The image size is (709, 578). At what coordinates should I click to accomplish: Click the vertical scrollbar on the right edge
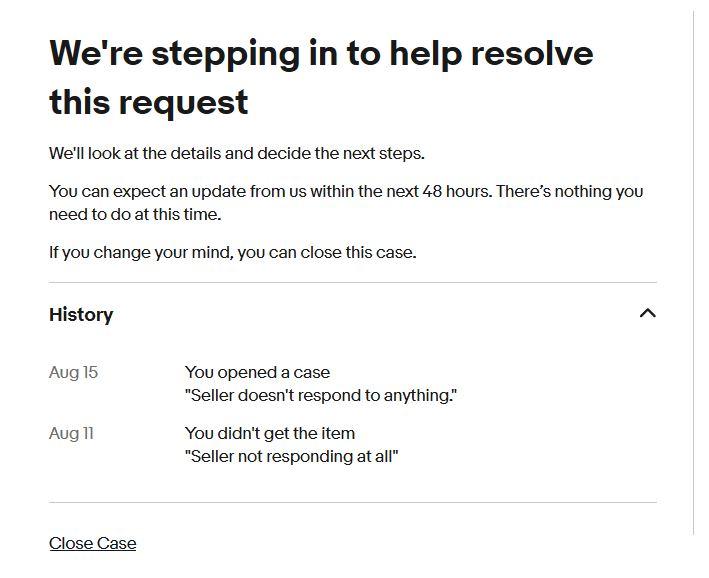click(x=694, y=271)
